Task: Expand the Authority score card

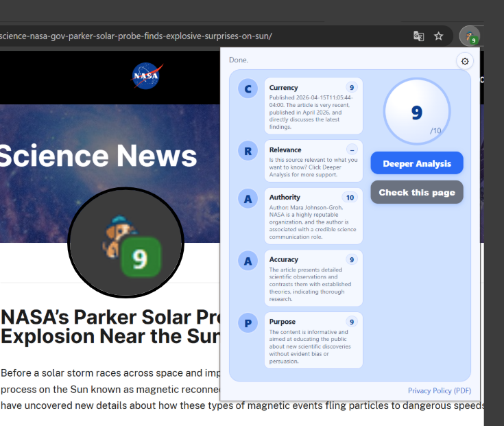Action: (x=313, y=216)
